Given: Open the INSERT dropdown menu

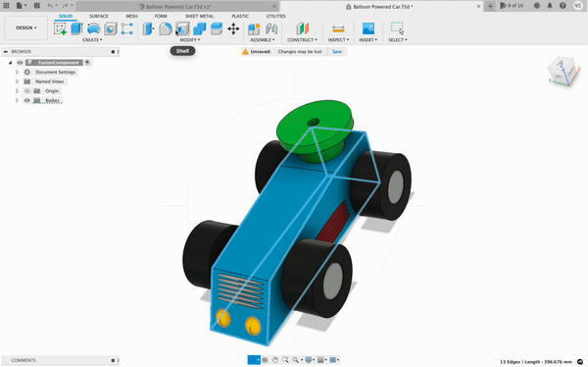Looking at the screenshot, I should click(368, 40).
